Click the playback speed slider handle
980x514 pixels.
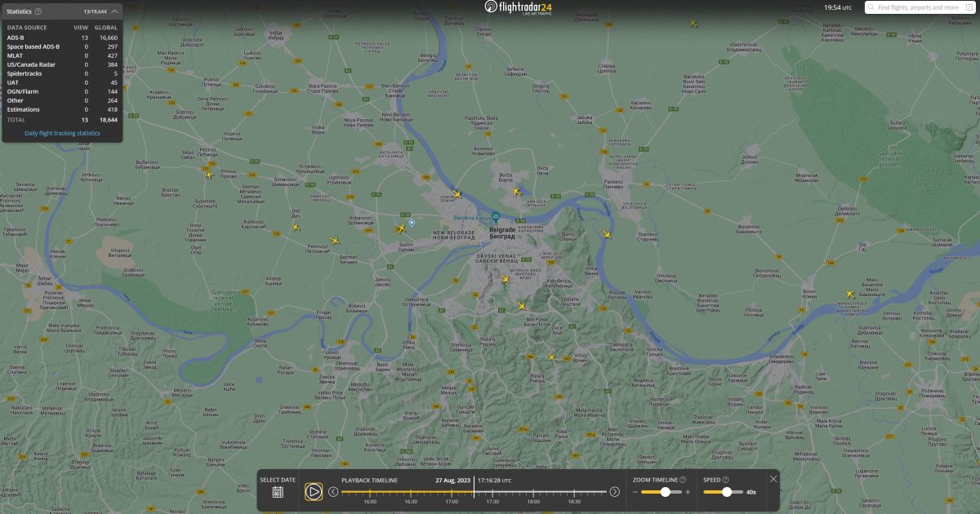[727, 492]
